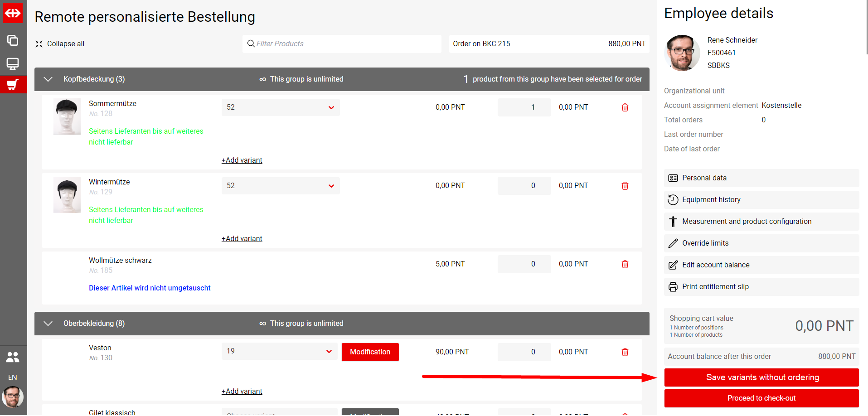The image size is (868, 416).
Task: Open the copy/documents sidebar icon
Action: click(x=13, y=40)
